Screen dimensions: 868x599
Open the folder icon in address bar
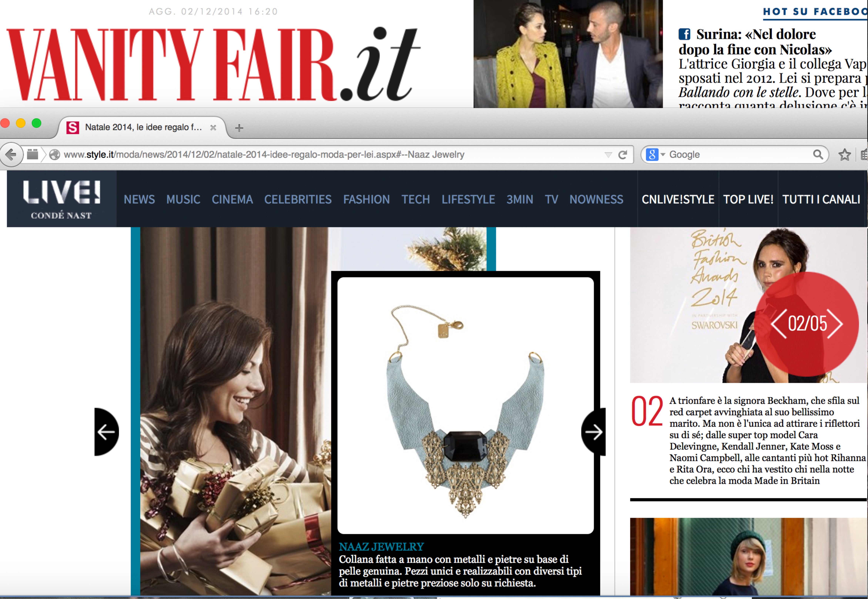tap(33, 154)
